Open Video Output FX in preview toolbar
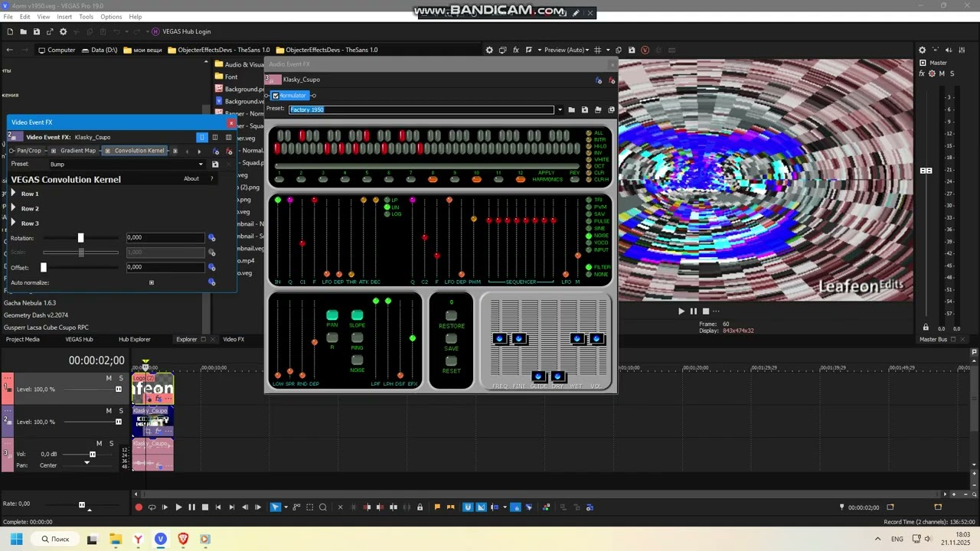The width and height of the screenshot is (980, 551). coord(516,50)
